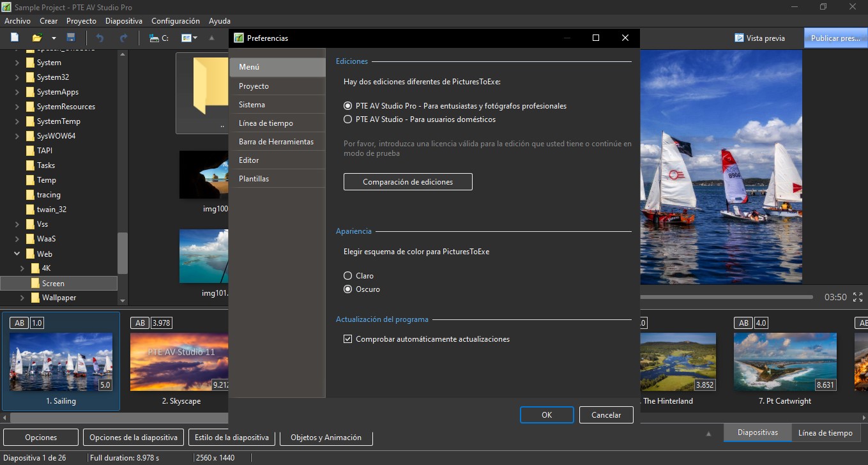Open the dropdown next to the open folder icon
This screenshot has width=868, height=465.
52,38
